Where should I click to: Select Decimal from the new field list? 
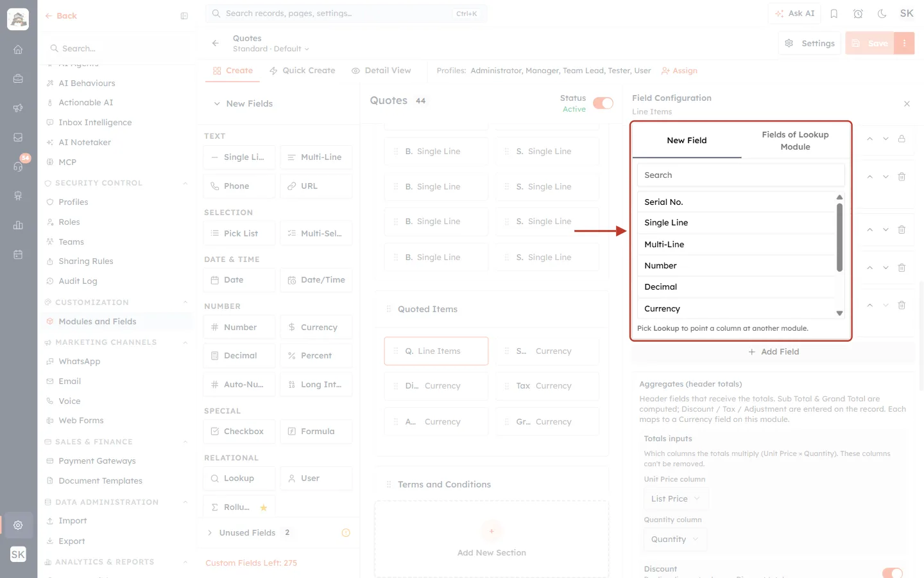point(737,287)
